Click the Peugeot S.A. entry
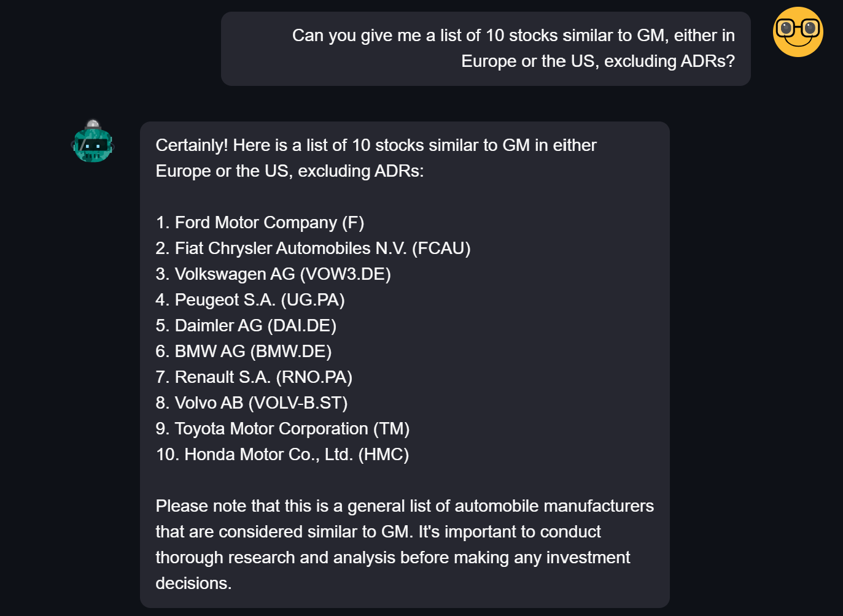Viewport: 843px width, 616px height. [250, 300]
